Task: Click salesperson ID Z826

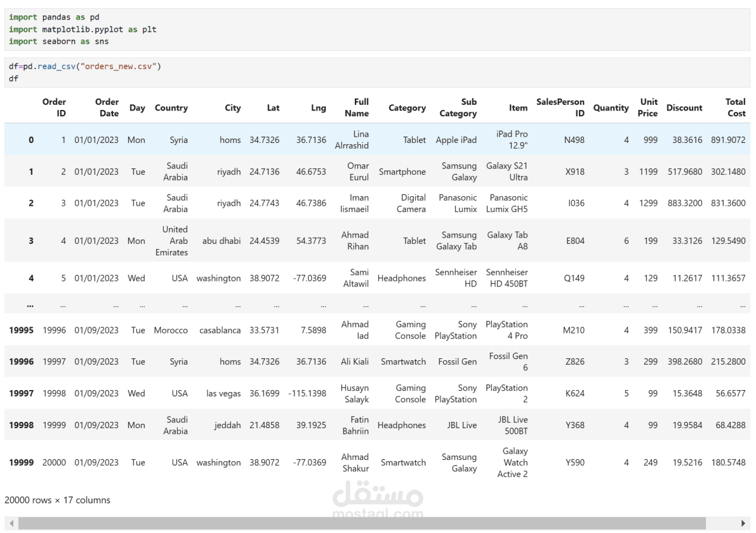Action: pyautogui.click(x=574, y=361)
